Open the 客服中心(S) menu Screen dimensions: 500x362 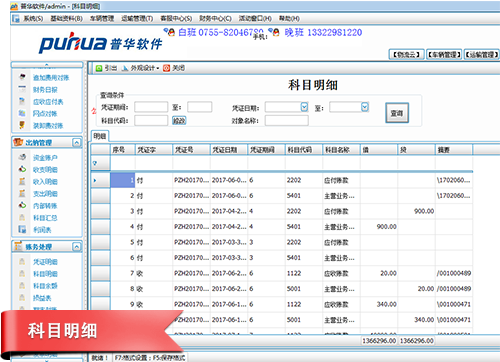point(176,19)
